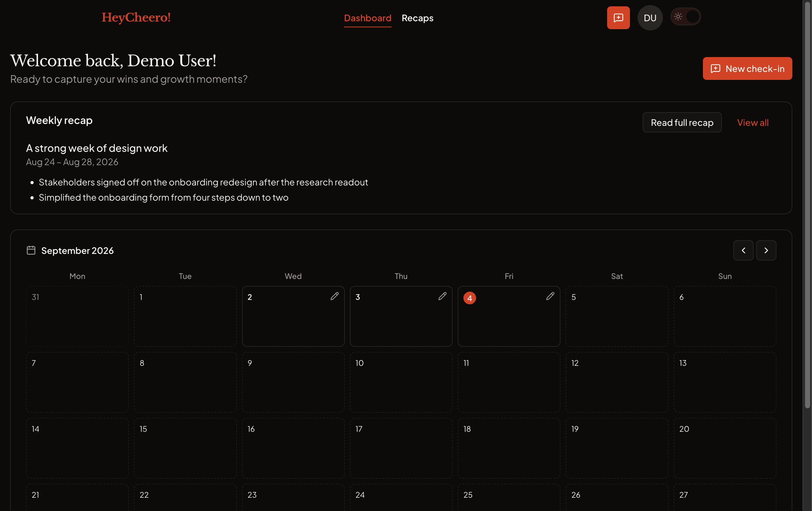The image size is (812, 511).
Task: Select September 15 in the calendar
Action: (x=185, y=448)
